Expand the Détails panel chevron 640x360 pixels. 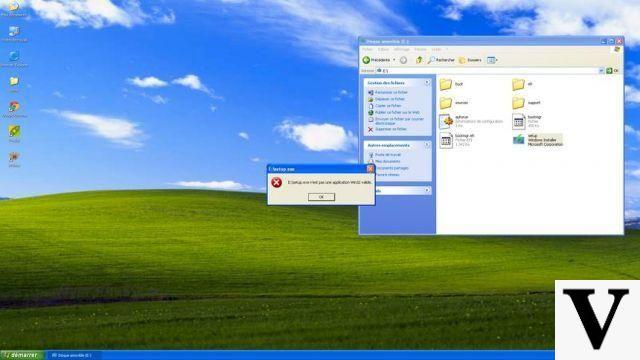point(427,190)
